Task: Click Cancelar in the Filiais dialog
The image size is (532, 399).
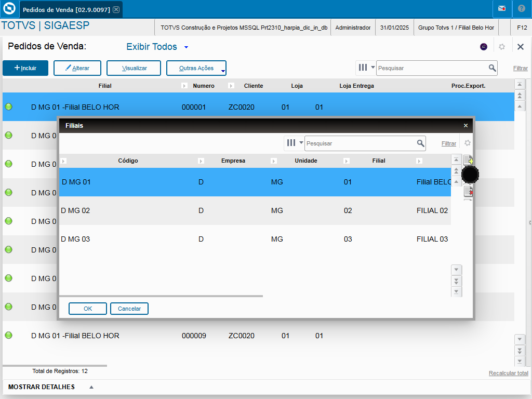Action: [129, 309]
